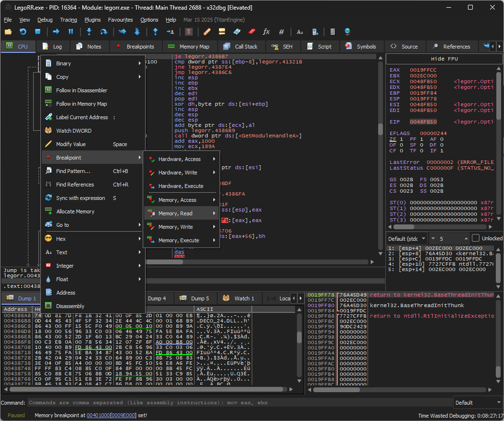This screenshot has height=421, width=504.
Task: Run the program using the arrow icon
Action: (56, 32)
